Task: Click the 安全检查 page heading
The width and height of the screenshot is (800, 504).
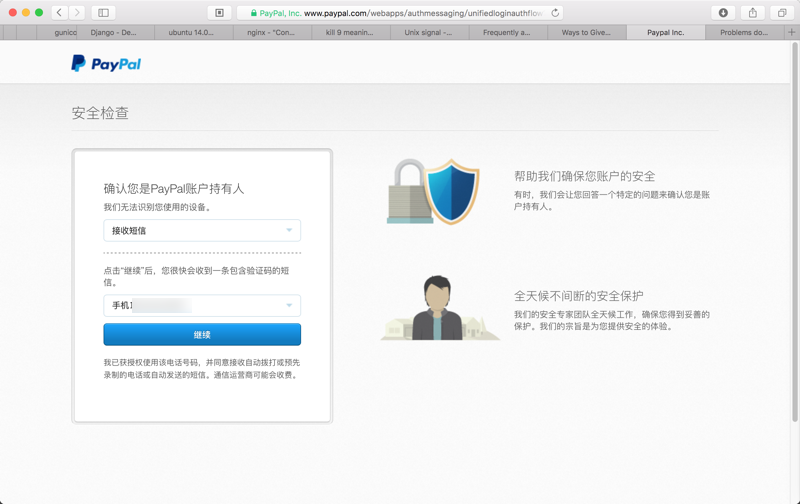Action: (100, 113)
